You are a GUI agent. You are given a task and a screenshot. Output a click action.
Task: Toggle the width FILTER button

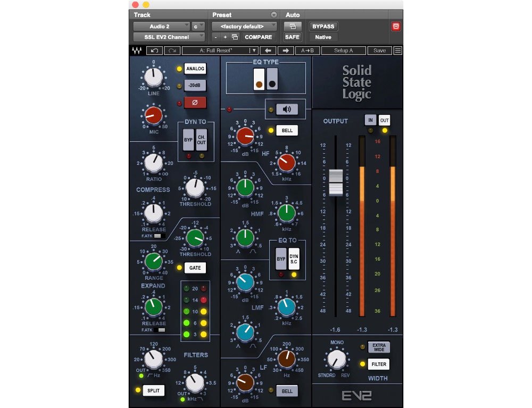coord(379,364)
